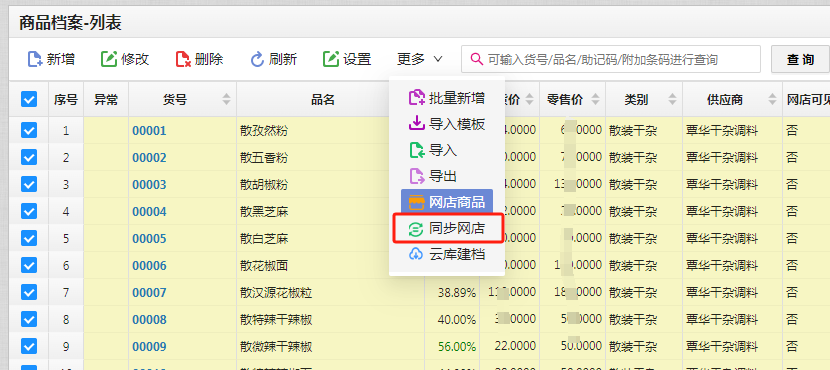Open product link 00002
This screenshot has height=370, width=830.
(149, 158)
